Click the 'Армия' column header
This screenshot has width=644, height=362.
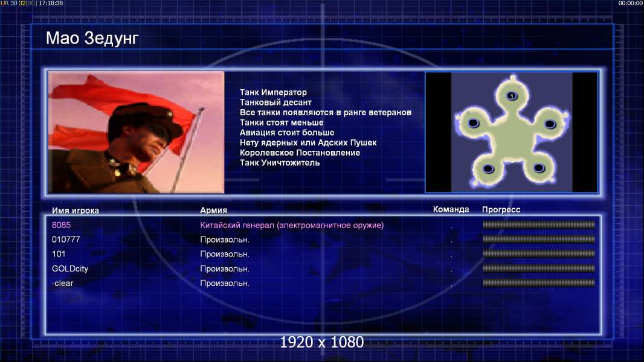pyautogui.click(x=214, y=210)
